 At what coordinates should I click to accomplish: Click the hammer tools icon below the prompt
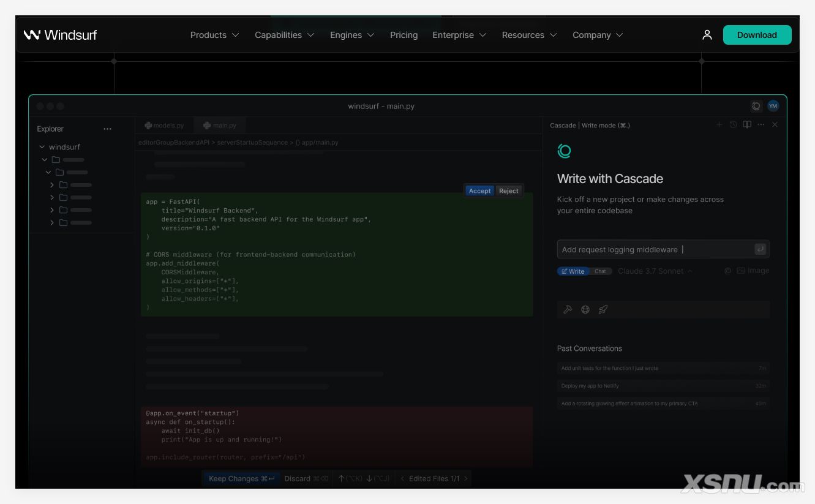[568, 310]
